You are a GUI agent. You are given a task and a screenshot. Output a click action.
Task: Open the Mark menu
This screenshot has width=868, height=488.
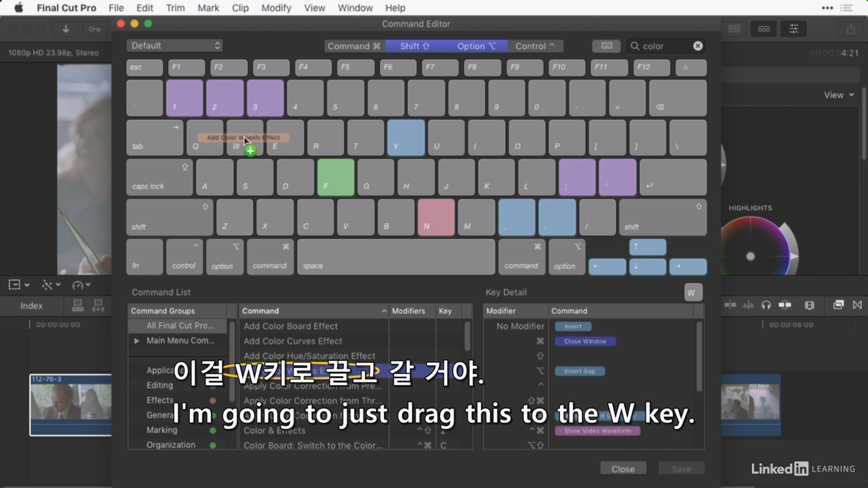click(x=208, y=8)
